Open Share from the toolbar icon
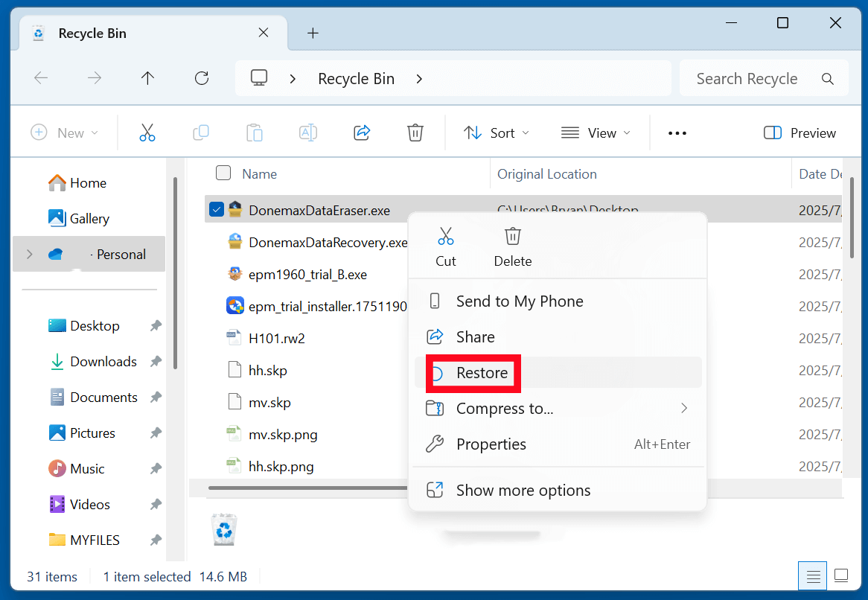868x600 pixels. [362, 132]
